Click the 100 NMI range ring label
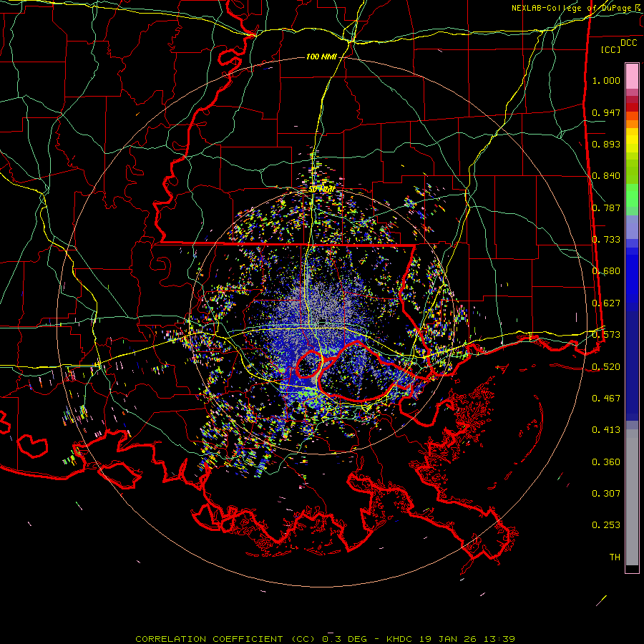Viewport: 644px width, 644px height. tap(321, 57)
